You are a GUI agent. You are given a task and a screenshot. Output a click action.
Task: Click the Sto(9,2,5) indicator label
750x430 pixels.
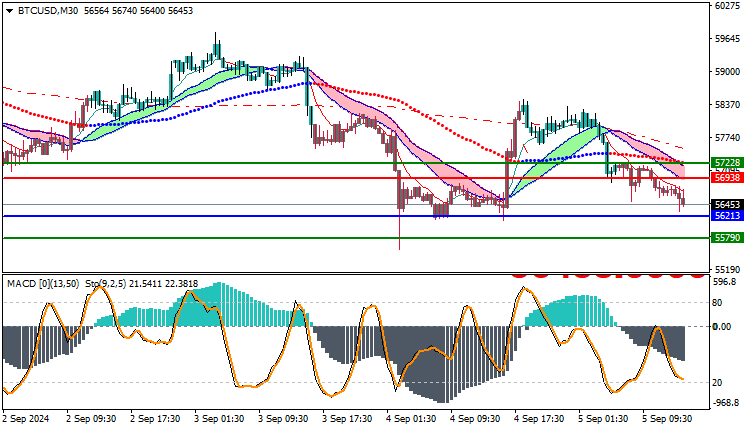(106, 284)
